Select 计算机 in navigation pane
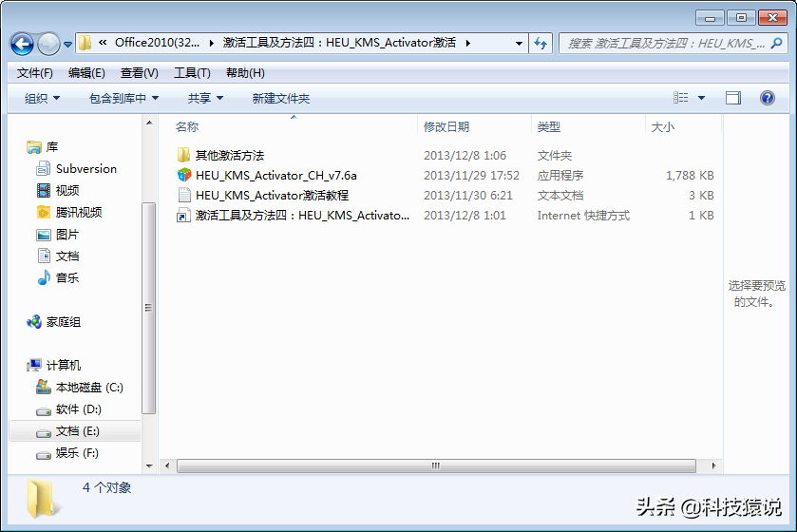 tap(63, 366)
